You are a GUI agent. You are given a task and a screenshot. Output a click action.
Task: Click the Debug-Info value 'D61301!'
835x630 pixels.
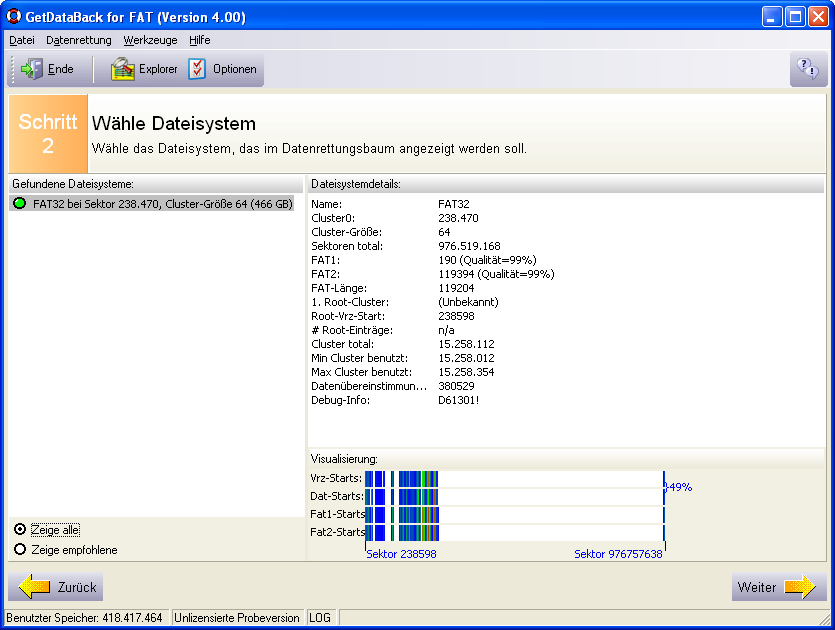click(459, 400)
